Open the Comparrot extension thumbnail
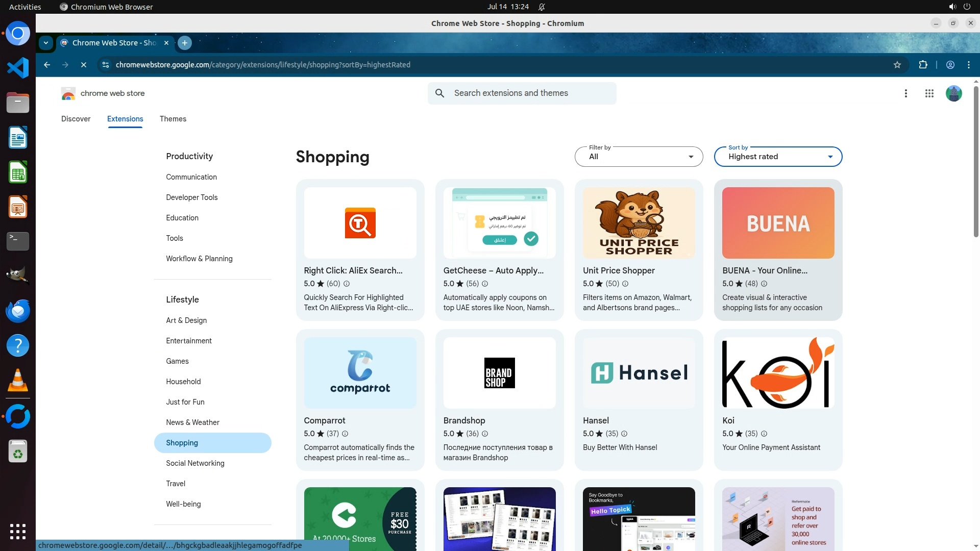Image resolution: width=980 pixels, height=551 pixels. tap(360, 373)
